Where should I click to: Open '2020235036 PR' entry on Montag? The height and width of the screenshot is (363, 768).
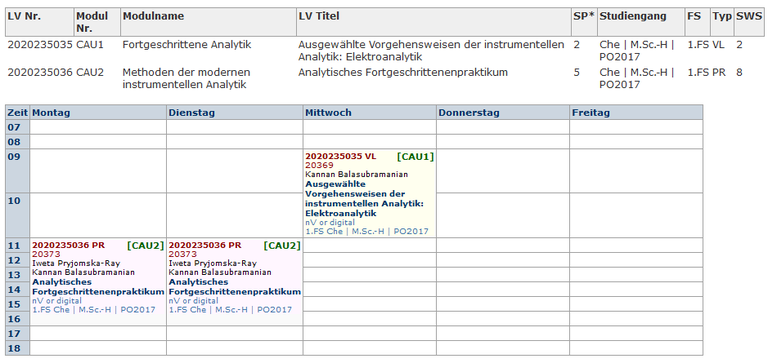click(68, 245)
